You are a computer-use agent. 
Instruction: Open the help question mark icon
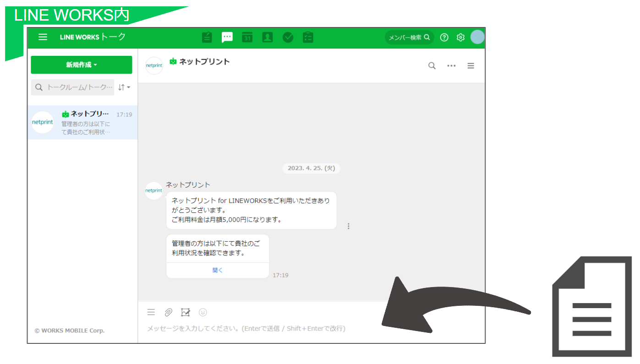(444, 38)
